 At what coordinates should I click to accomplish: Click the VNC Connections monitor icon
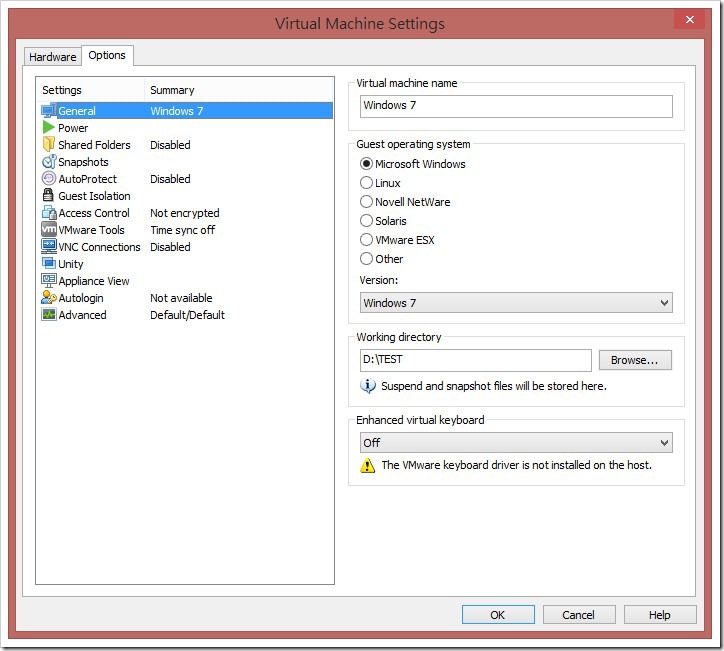(x=48, y=246)
